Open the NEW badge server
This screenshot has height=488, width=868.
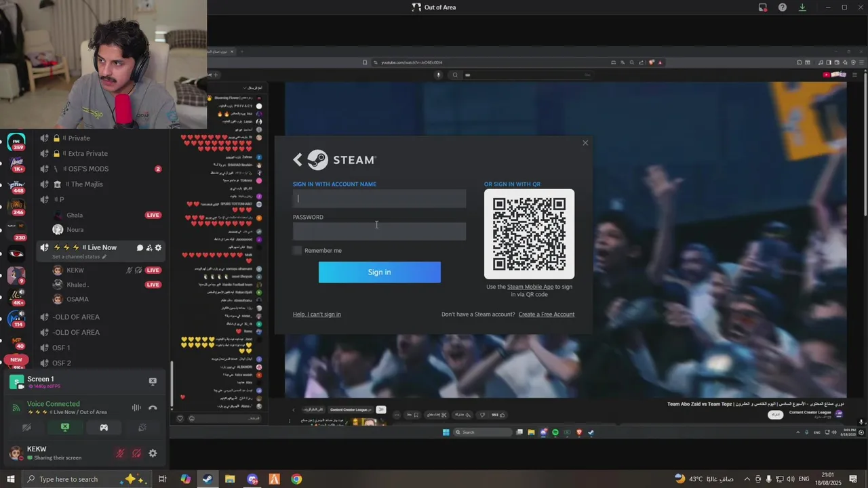[16, 360]
